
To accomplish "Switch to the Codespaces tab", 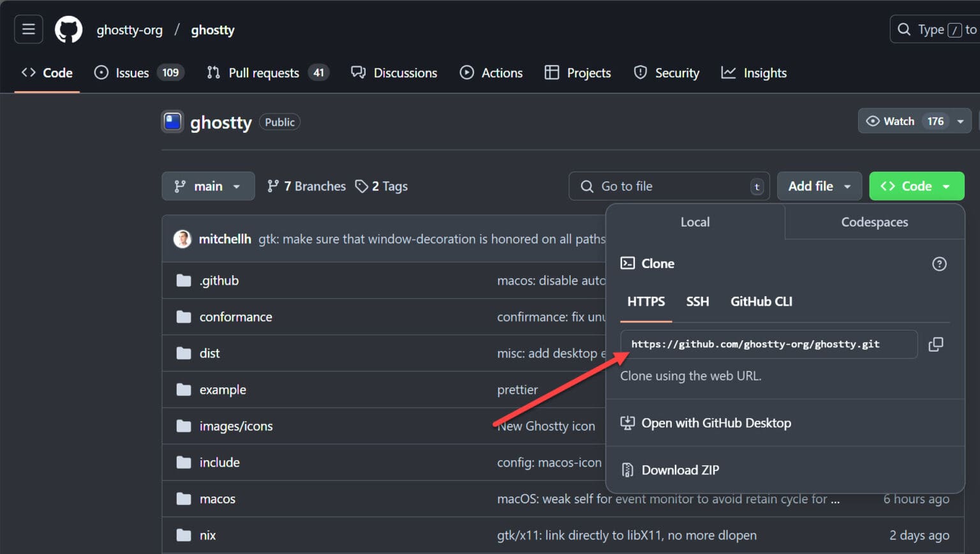I will (874, 222).
